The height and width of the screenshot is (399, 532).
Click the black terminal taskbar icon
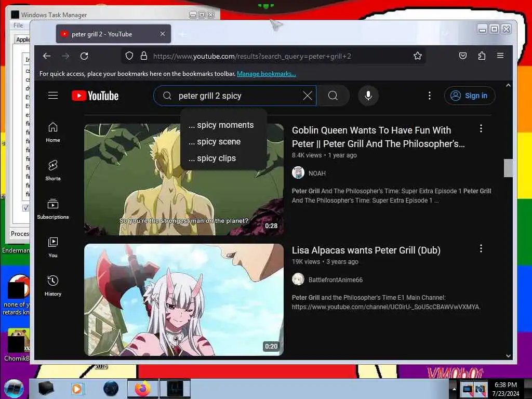46,389
